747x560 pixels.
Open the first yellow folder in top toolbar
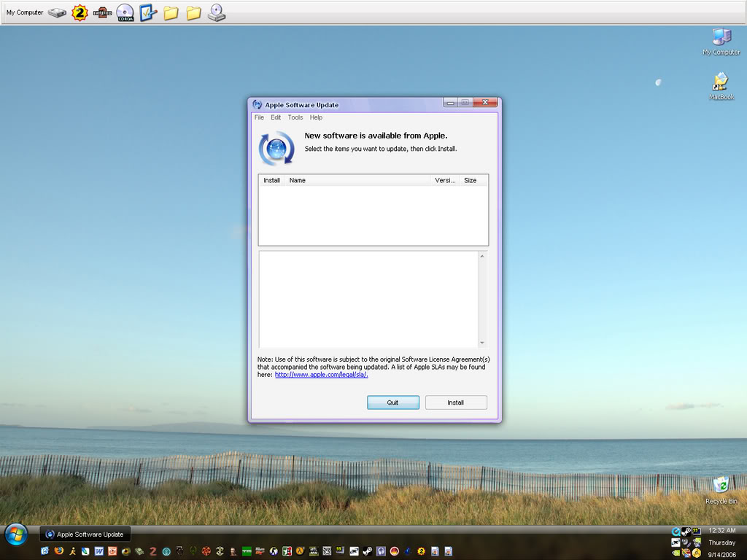coord(171,13)
